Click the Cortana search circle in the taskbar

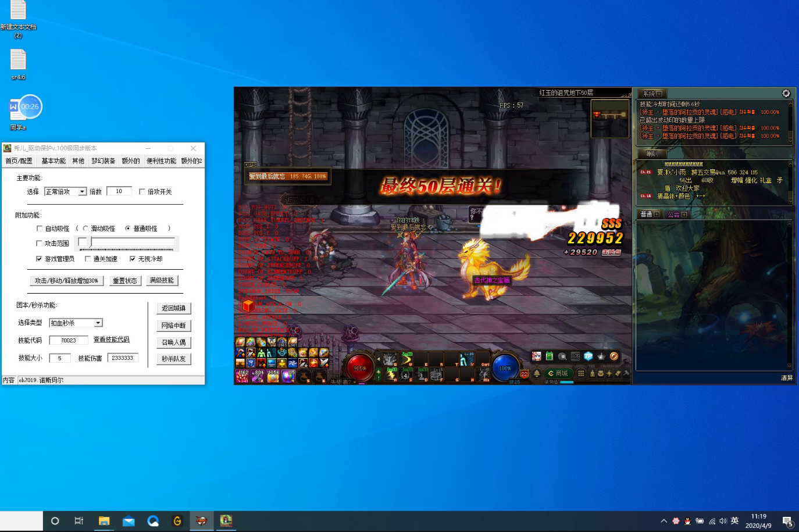pos(55,521)
